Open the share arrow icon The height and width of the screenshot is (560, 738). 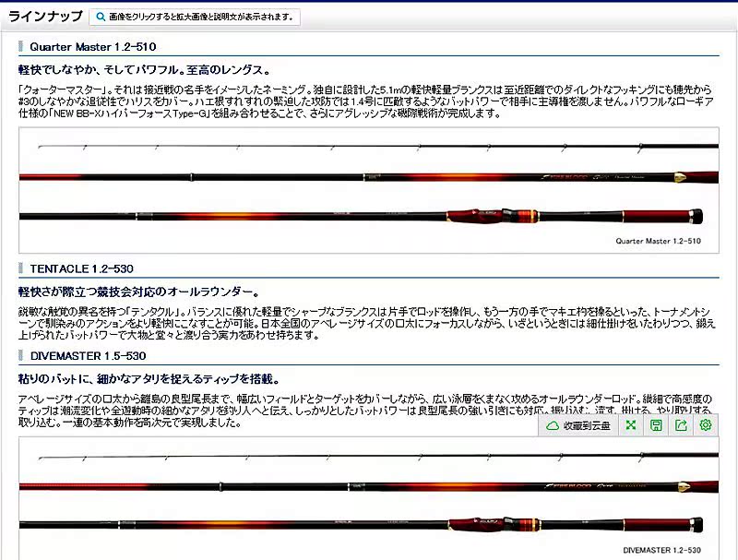pyautogui.click(x=681, y=425)
